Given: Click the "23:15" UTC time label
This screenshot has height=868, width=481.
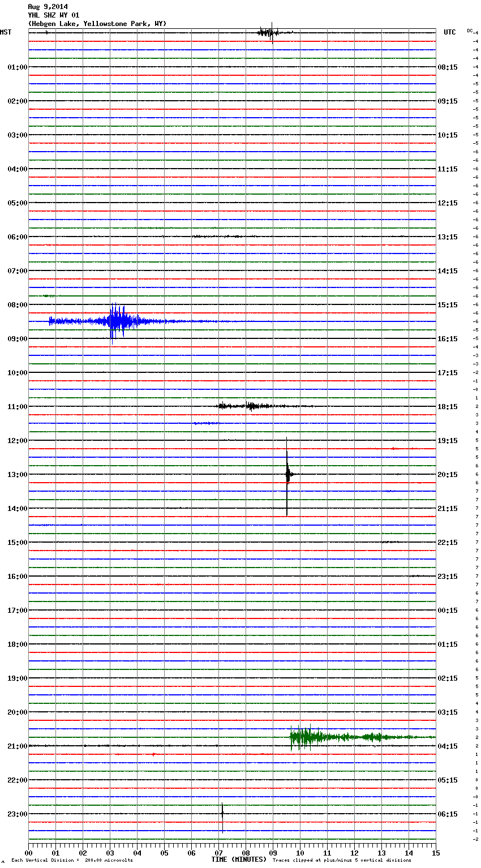Looking at the screenshot, I should pos(448,576).
